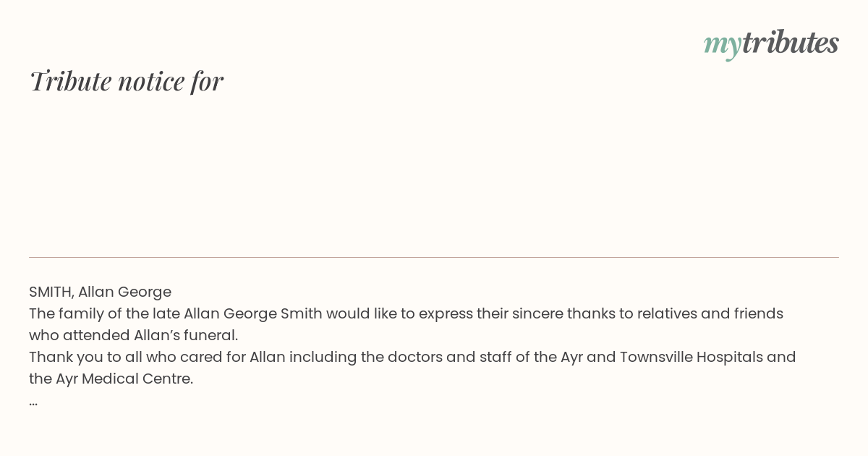This screenshot has height=456, width=868.
Task: Click the dark "tributes" part of logo
Action: pyautogui.click(x=790, y=43)
